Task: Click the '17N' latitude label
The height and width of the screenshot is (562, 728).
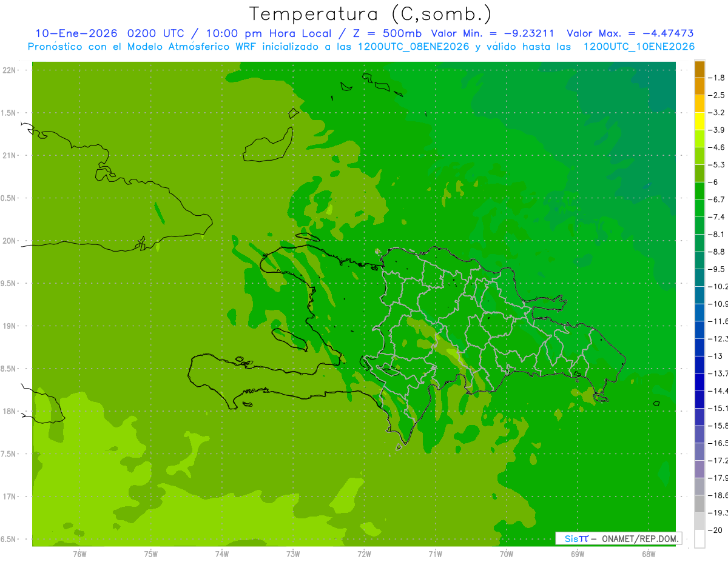Action: coord(8,497)
